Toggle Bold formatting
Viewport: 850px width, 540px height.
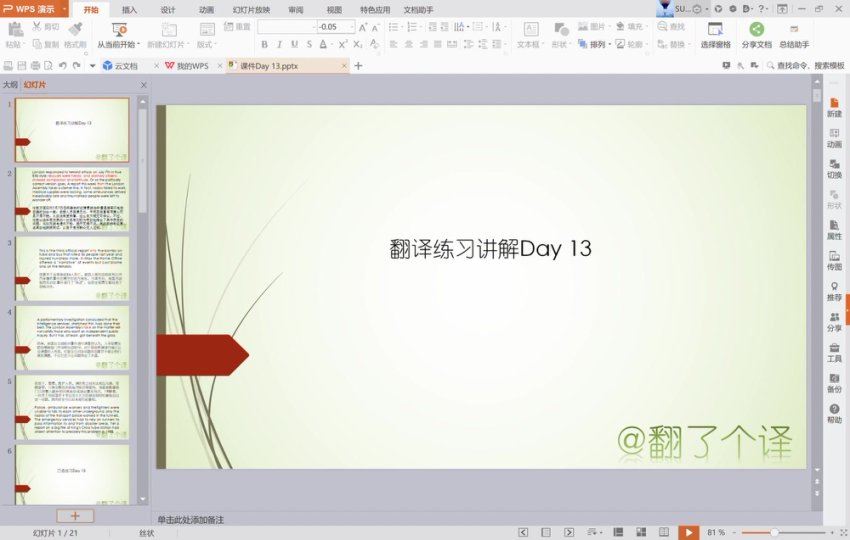pyautogui.click(x=265, y=44)
